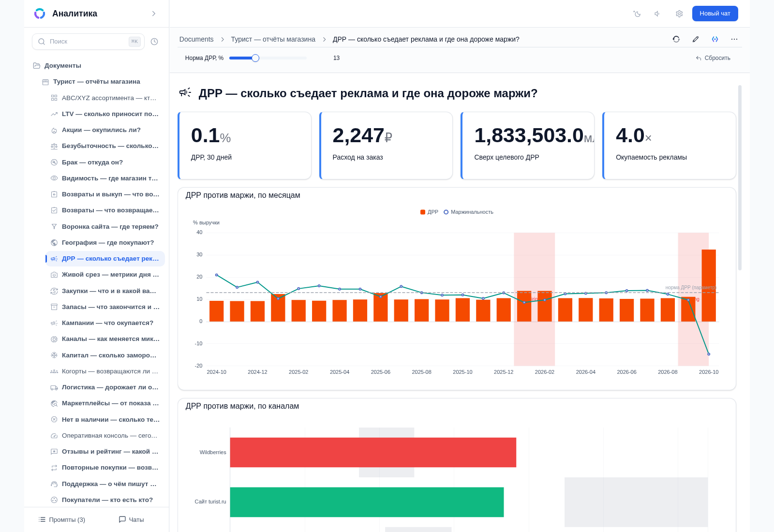Screen dimensions: 774x532
Task: Start a new chat with Новый чат
Action: [x=715, y=14]
